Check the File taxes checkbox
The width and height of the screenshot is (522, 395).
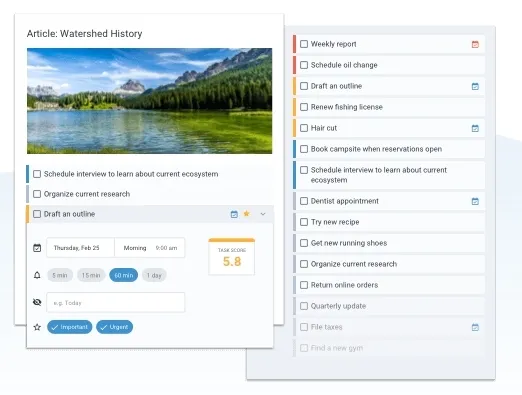tap(304, 327)
